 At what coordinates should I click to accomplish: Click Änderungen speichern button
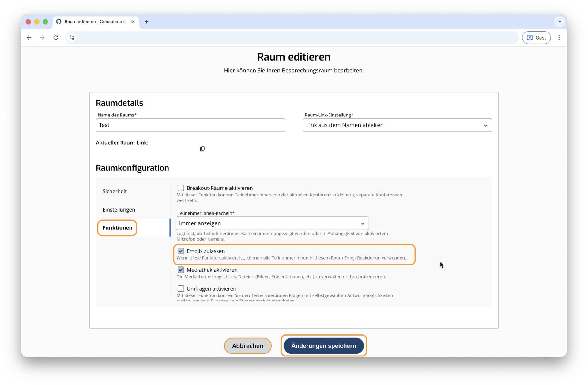point(323,346)
